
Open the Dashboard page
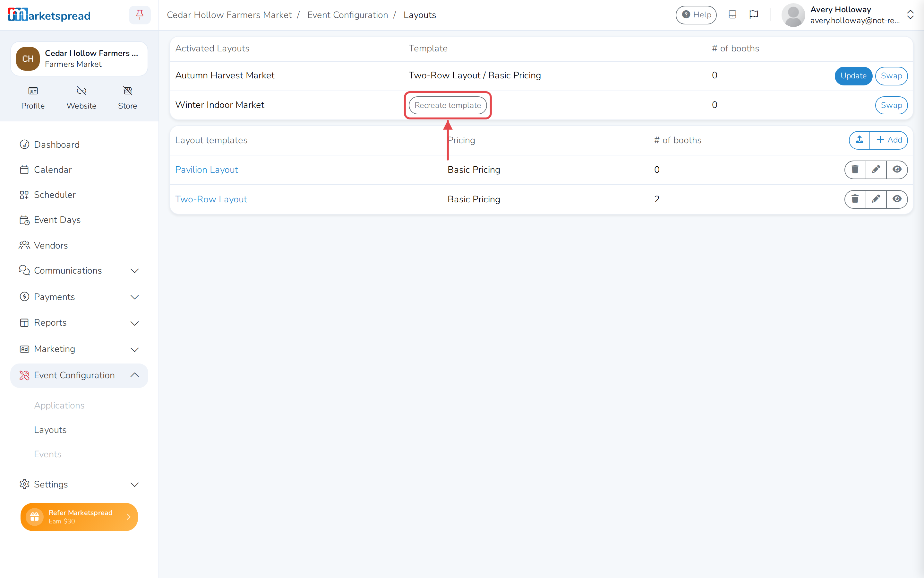(x=79, y=144)
